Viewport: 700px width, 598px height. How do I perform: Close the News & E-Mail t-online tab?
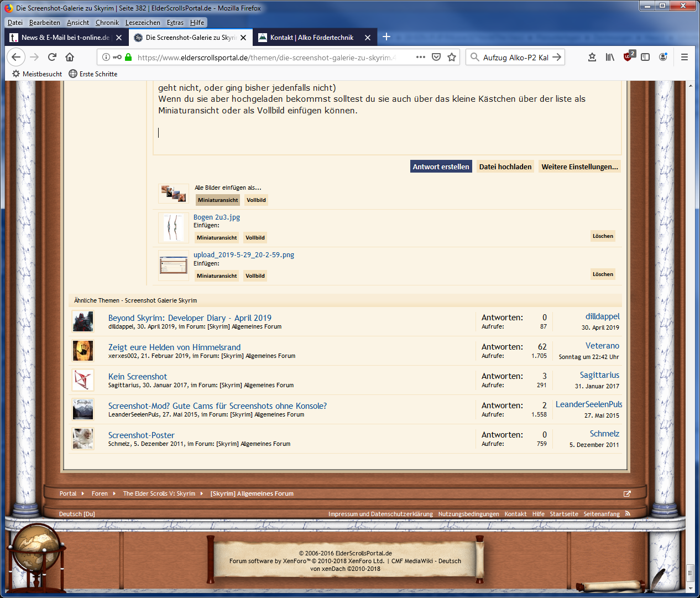pos(119,38)
